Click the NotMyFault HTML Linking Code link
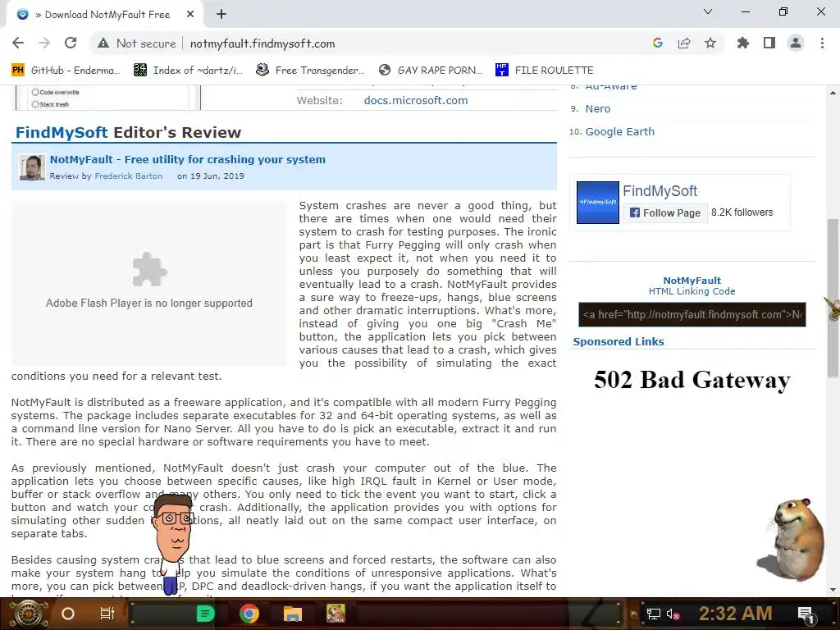This screenshot has height=630, width=840. pos(692,286)
